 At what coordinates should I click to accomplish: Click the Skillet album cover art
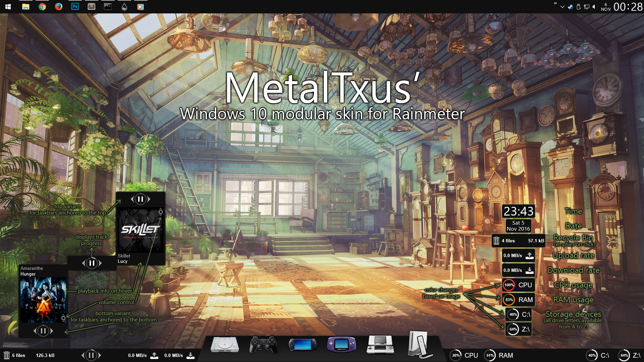141,230
